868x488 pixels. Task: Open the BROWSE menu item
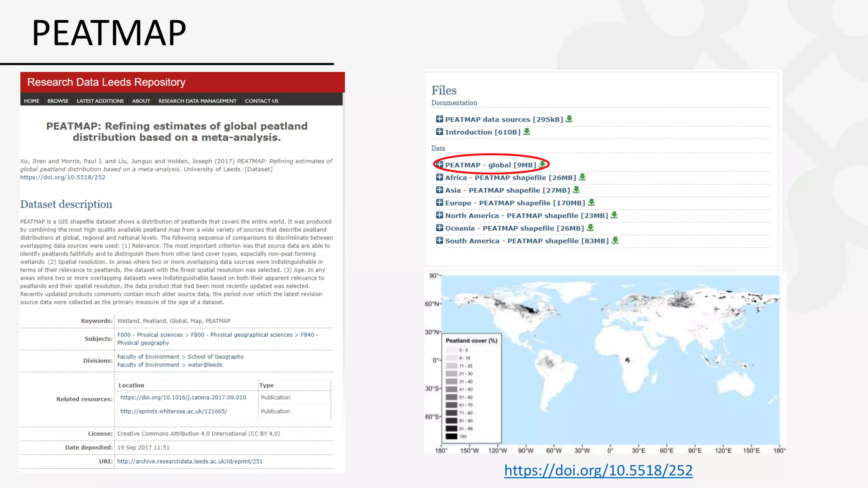(58, 101)
